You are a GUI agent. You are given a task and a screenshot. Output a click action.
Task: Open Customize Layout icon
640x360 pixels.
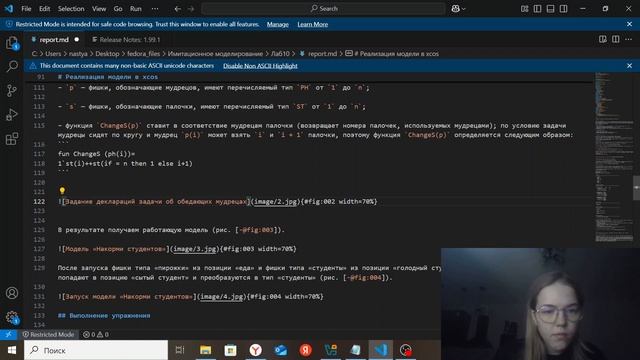pos(524,9)
